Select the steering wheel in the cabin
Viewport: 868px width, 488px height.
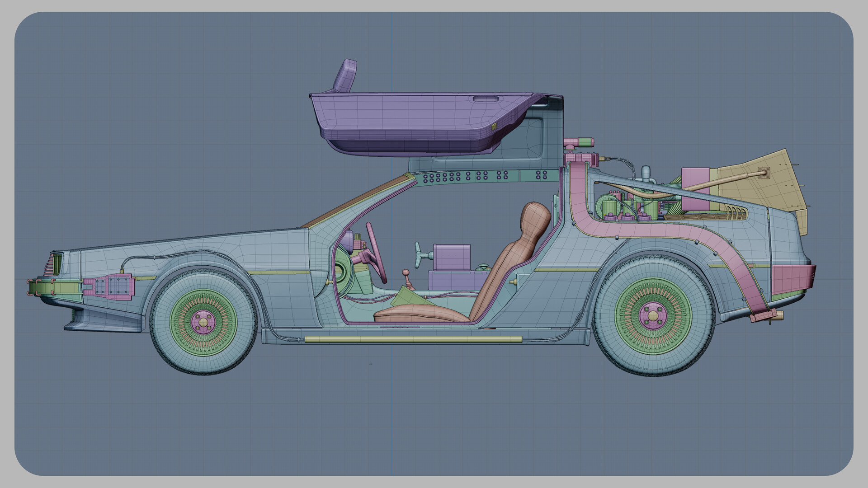coord(376,252)
